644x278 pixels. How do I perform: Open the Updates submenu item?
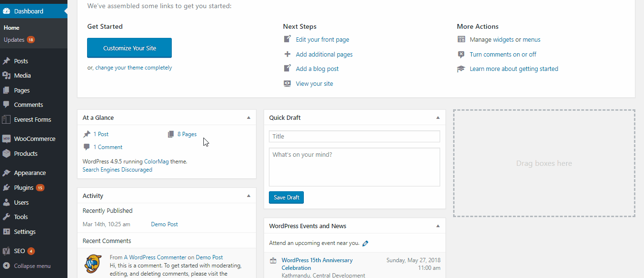[14, 40]
